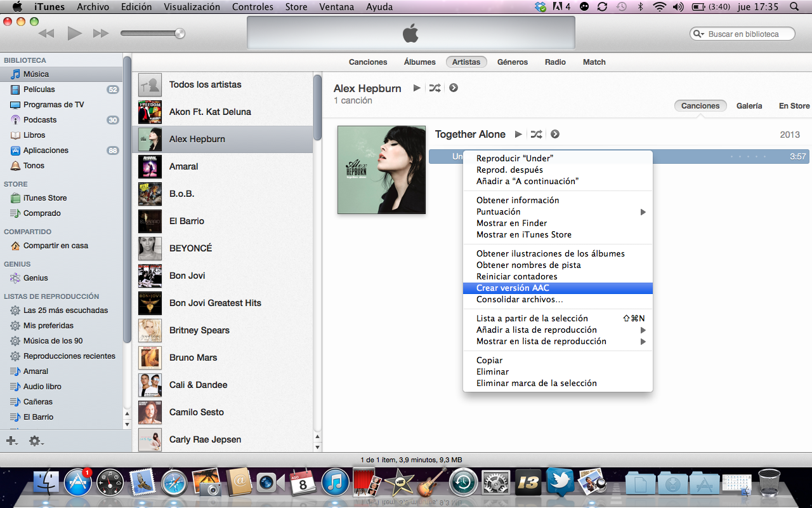This screenshot has height=508, width=812.
Task: Switch to Match tab
Action: 594,62
